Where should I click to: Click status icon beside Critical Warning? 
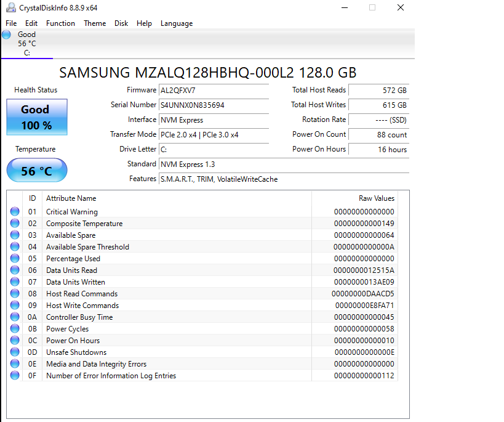coord(15,212)
